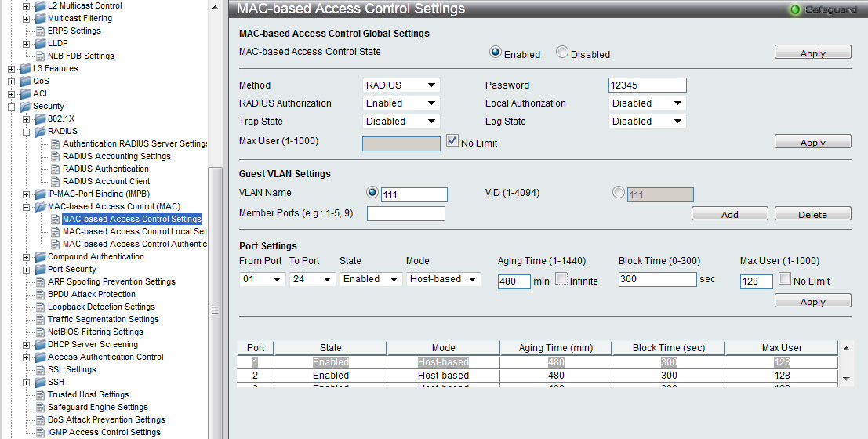Image resolution: width=868 pixels, height=439 pixels.
Task: Open the Method dropdown showing RADIUS
Action: 401,85
